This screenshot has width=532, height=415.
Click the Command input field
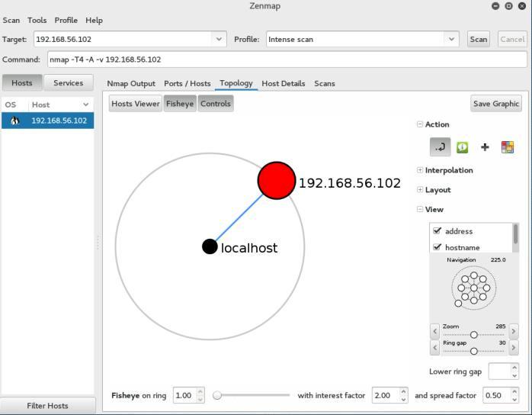pos(287,60)
